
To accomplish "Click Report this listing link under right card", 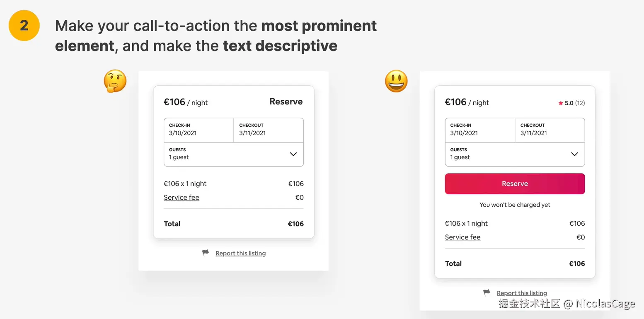I will click(522, 293).
